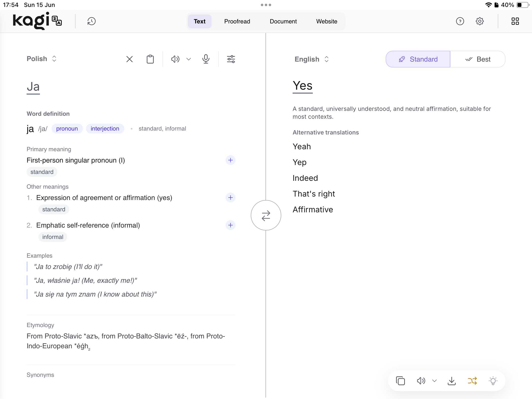
Task: Select Standard translation quality
Action: pos(418,59)
